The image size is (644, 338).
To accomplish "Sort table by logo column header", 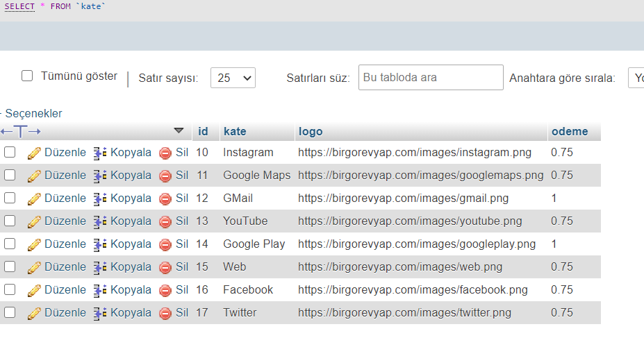I will (x=311, y=132).
